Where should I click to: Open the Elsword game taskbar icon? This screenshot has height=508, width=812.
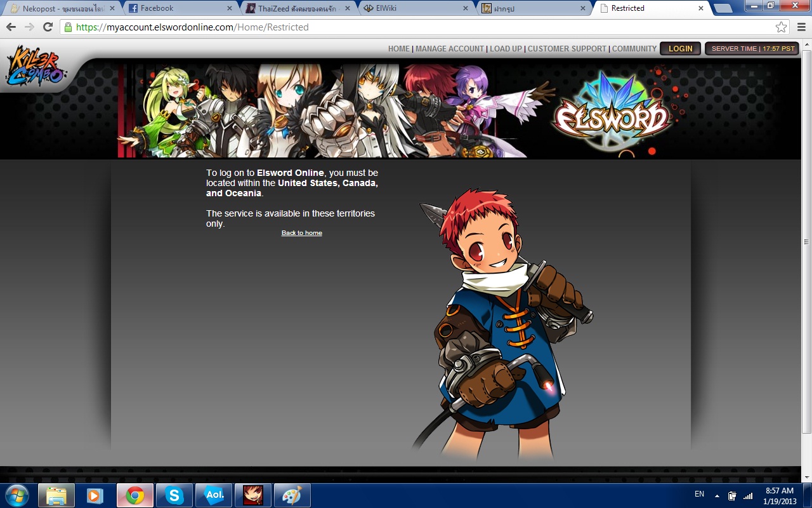click(252, 495)
